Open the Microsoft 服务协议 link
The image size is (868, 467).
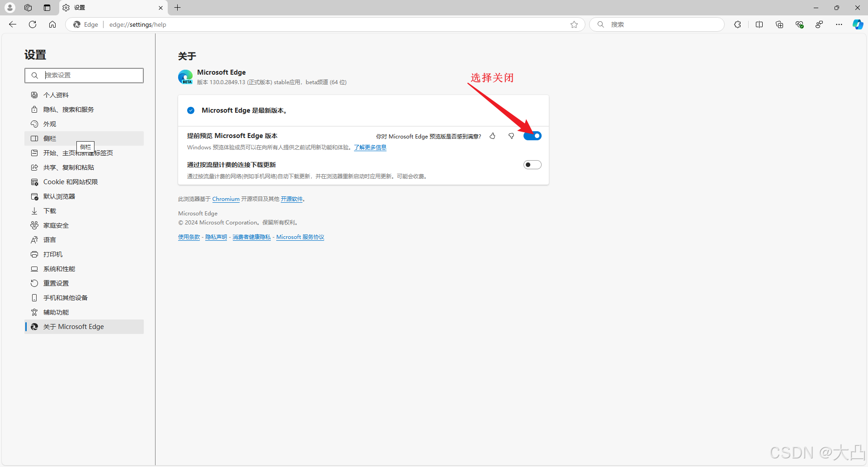[x=300, y=237]
